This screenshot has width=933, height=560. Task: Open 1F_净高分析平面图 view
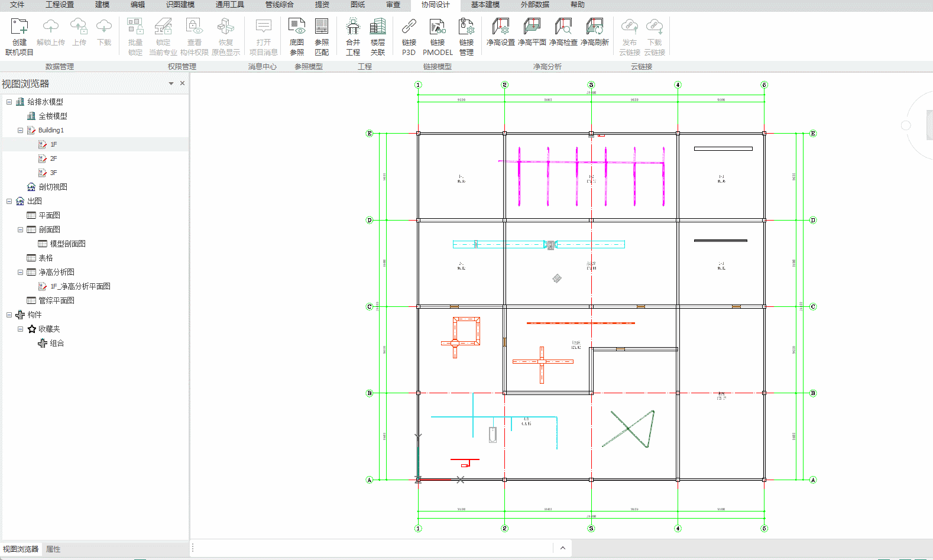80,286
